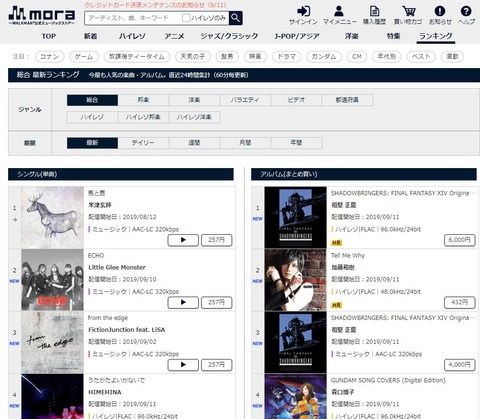Viewport: 480px width, 419px height.
Task: Select the コナン topic tag
Action: [x=49, y=56]
